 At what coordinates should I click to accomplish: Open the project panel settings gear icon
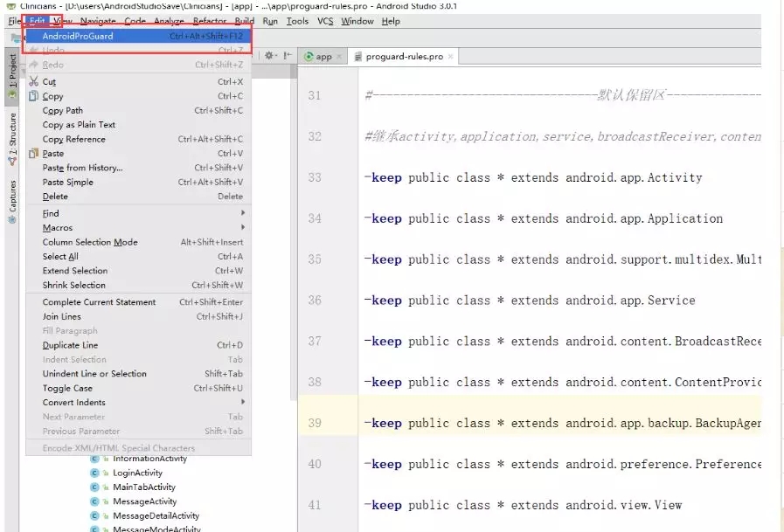[x=270, y=56]
